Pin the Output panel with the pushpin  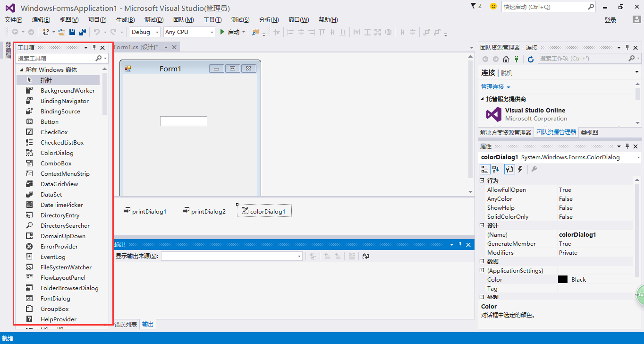coord(460,244)
